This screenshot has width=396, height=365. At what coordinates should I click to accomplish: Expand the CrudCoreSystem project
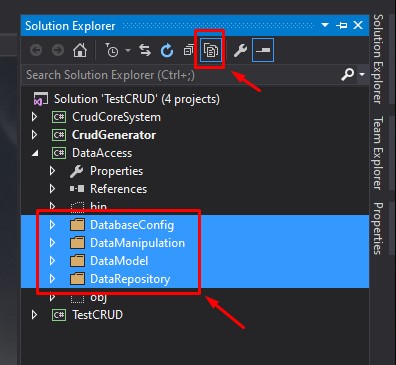[34, 117]
